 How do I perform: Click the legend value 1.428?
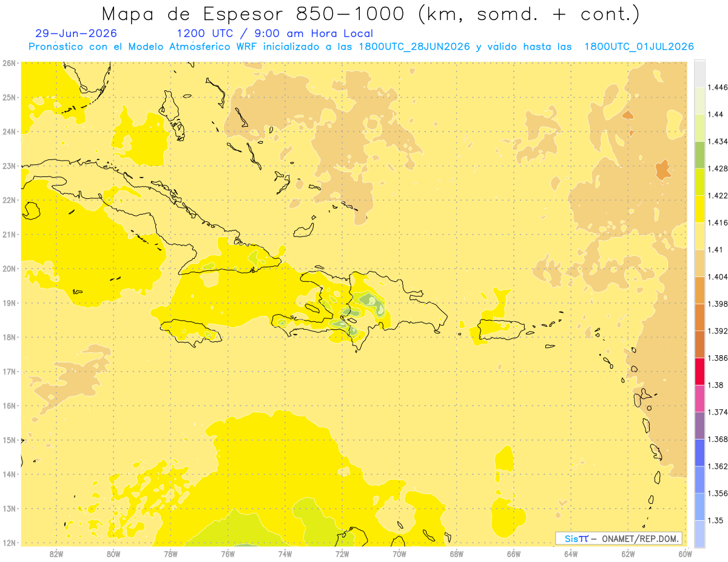point(717,169)
